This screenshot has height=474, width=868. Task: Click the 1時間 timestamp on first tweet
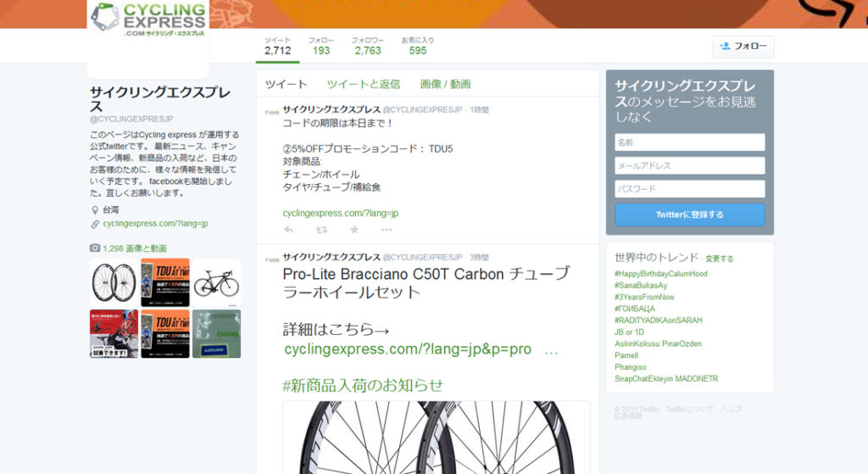tap(480, 109)
